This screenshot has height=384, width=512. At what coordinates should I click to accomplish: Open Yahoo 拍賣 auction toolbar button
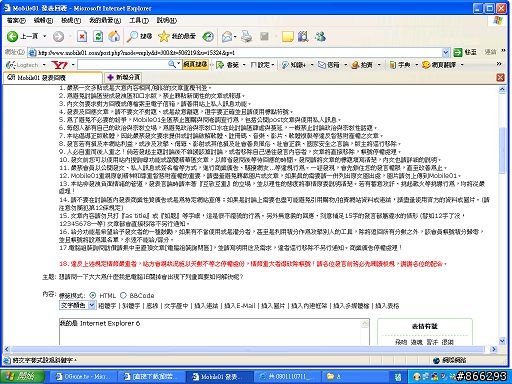click(x=362, y=65)
